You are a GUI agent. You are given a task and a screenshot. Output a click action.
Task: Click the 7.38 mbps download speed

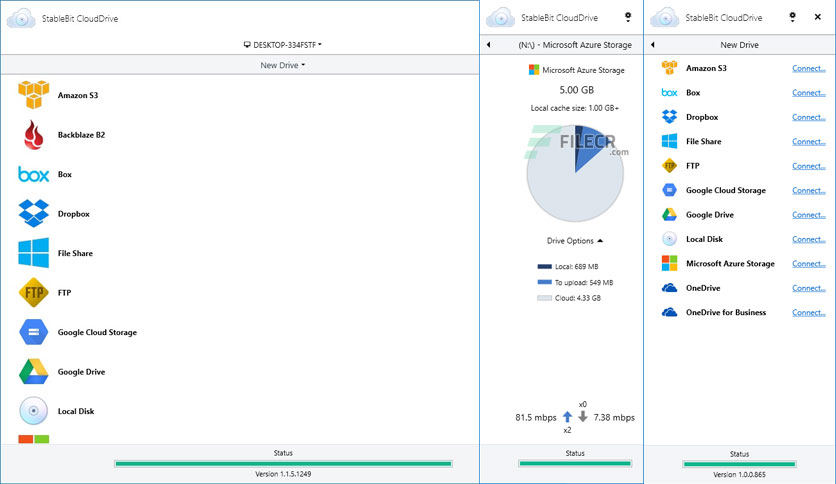point(614,417)
